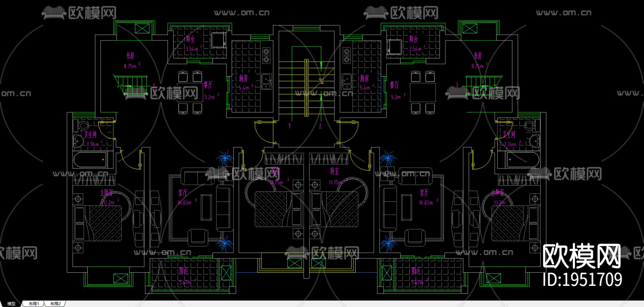Screen dimensions: 644x307
Task: Select the 下 stair direction label
Action: 290,126
